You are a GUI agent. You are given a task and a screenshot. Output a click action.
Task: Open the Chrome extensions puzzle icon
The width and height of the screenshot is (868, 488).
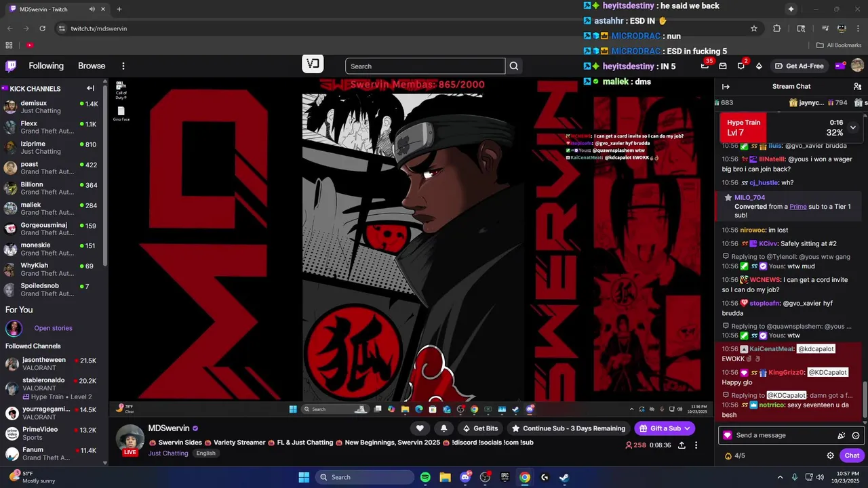coord(776,28)
